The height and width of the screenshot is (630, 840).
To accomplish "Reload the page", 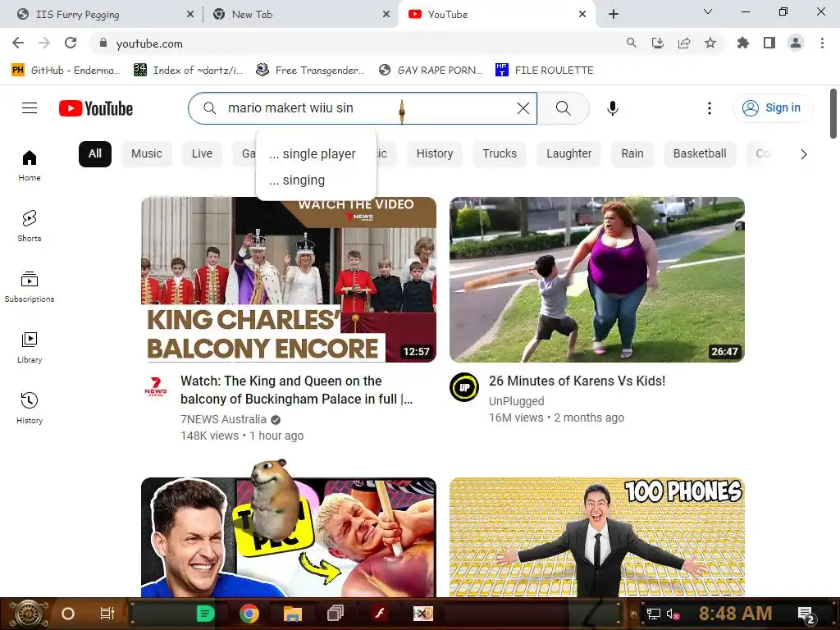I will [71, 43].
